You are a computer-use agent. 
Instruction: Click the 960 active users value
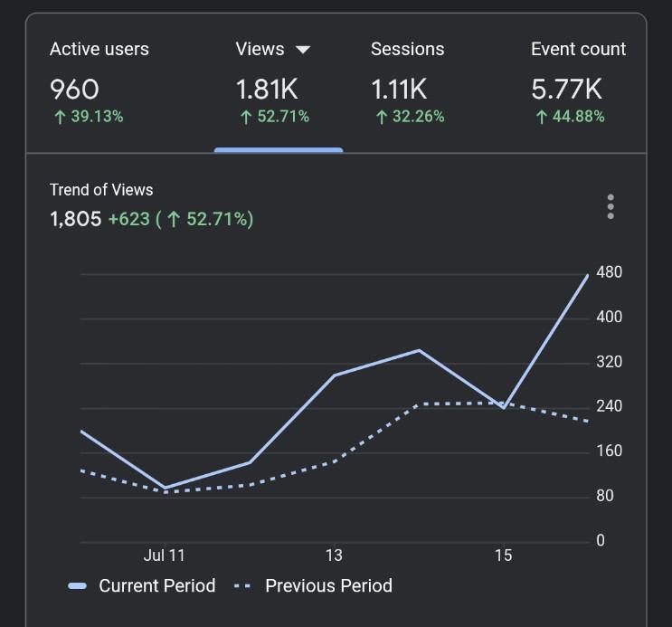(x=74, y=90)
